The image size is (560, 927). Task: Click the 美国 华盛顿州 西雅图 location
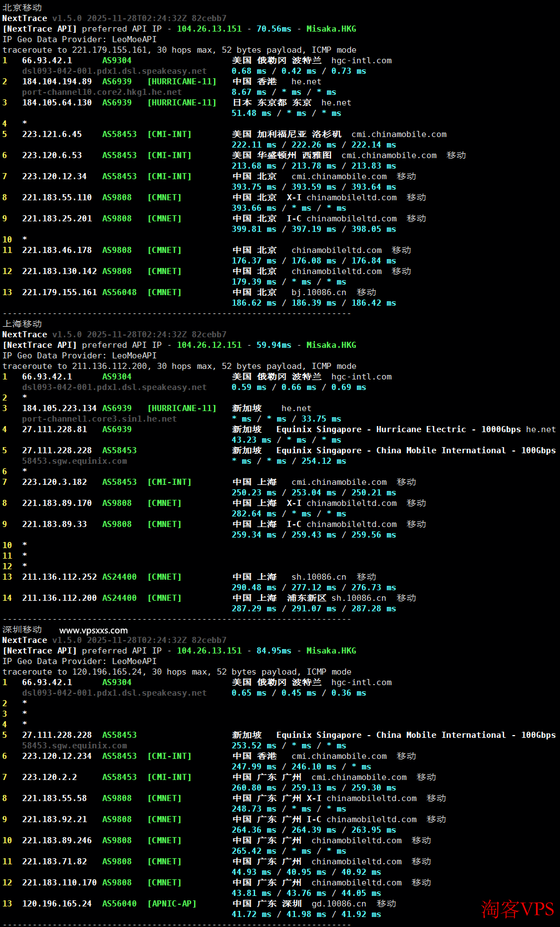point(282,155)
